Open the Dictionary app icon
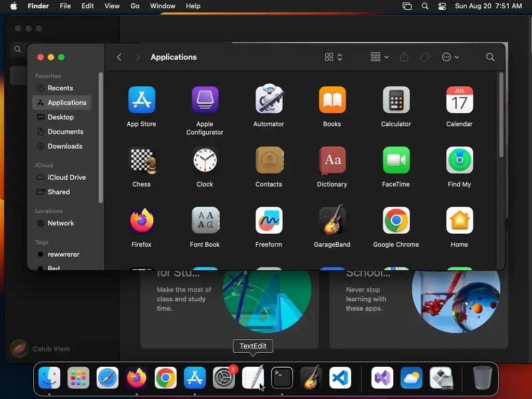The height and width of the screenshot is (399, 532). (x=332, y=160)
